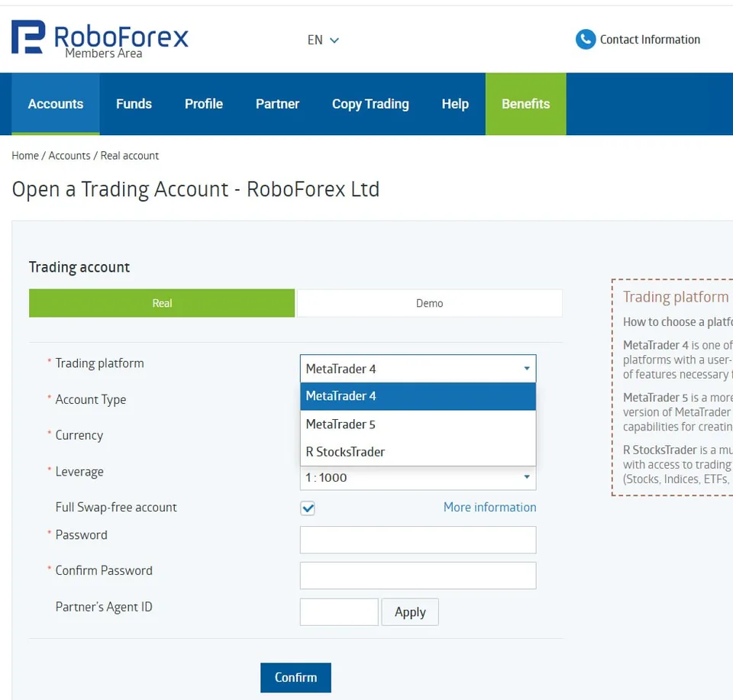Click the Confirm button
This screenshot has width=733, height=700.
tap(295, 678)
